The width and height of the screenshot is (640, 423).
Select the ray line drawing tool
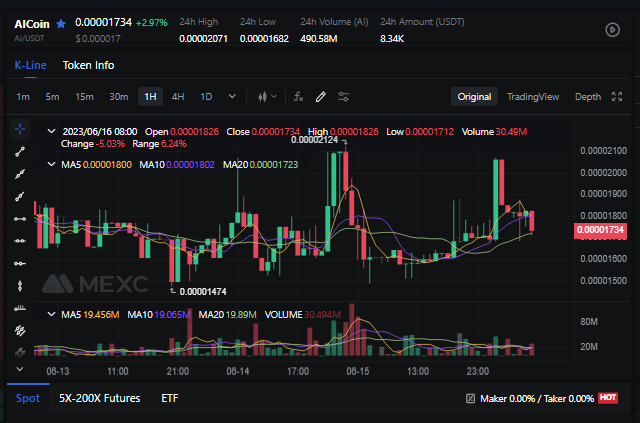pos(20,197)
